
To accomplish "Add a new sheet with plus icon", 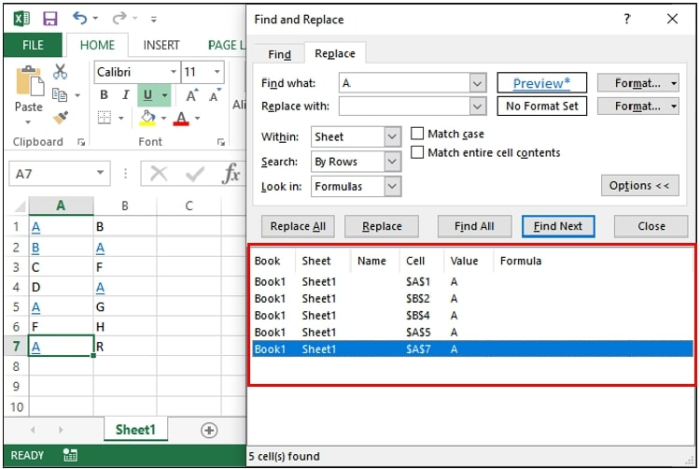I will point(209,430).
